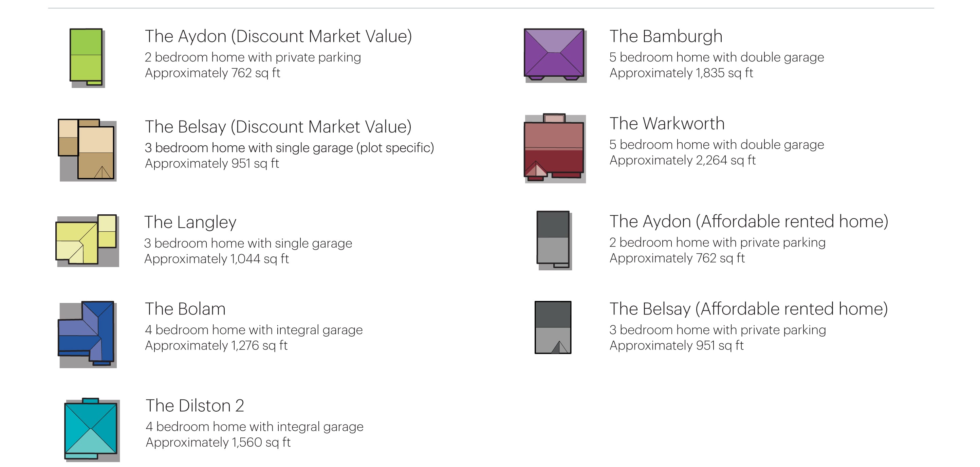Click The Dilston 2 heading
Image resolution: width=980 pixels, height=467 pixels.
pos(195,406)
